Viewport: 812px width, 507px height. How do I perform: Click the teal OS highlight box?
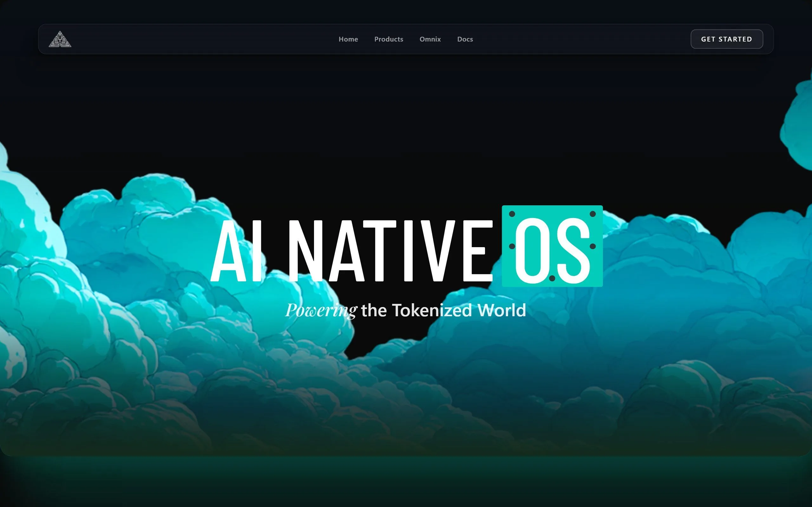[552, 246]
